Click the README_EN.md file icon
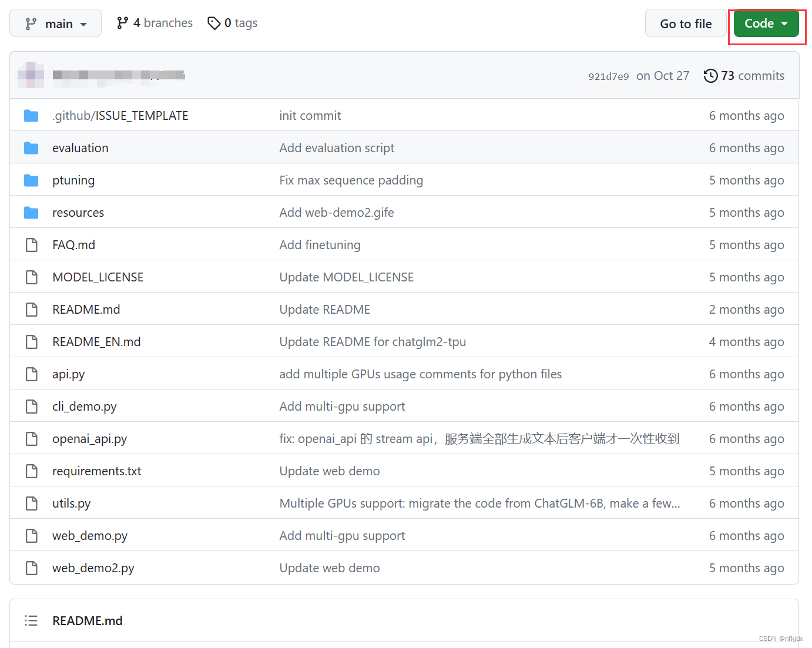 (31, 342)
